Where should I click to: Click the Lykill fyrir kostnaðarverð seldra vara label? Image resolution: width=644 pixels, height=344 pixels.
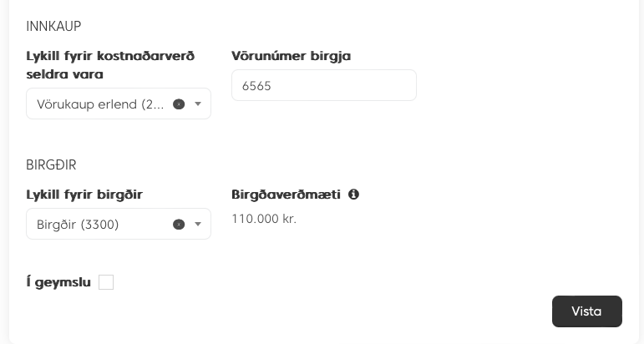point(110,65)
